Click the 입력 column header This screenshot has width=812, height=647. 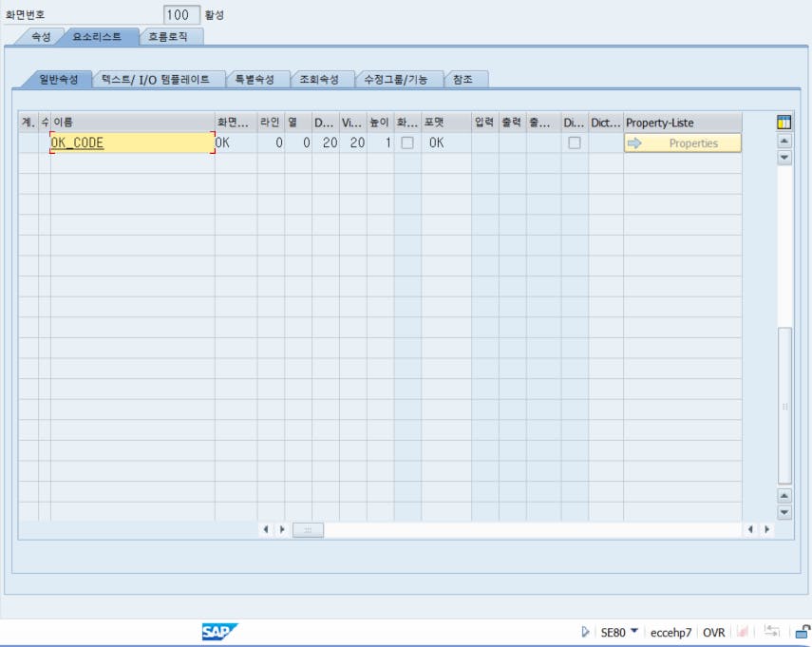click(485, 123)
